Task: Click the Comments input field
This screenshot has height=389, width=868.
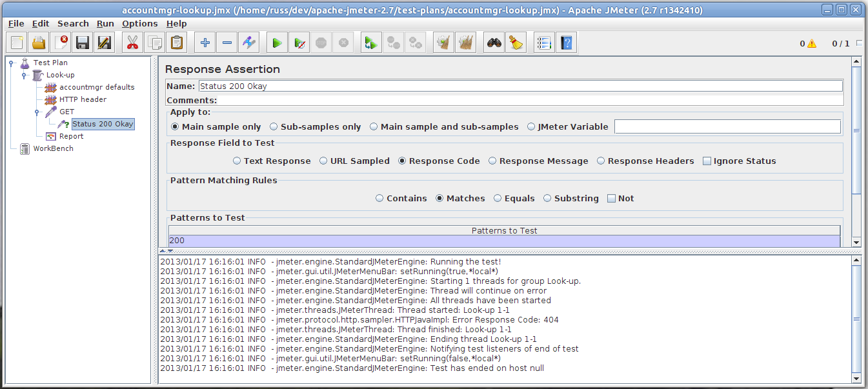Action: [x=530, y=101]
